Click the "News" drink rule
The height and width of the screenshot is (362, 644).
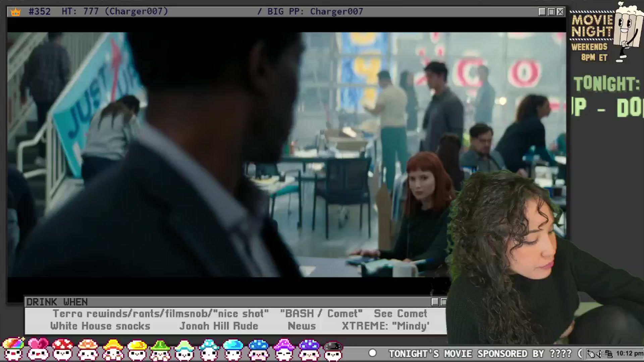(302, 326)
